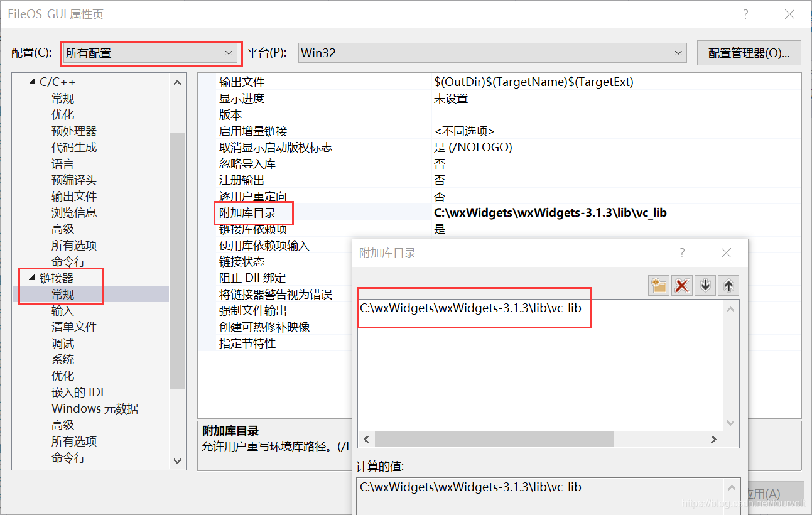Screen dimensions: 812x515
Task: Click the 使用库依赖项输入 property
Action: [x=264, y=246]
